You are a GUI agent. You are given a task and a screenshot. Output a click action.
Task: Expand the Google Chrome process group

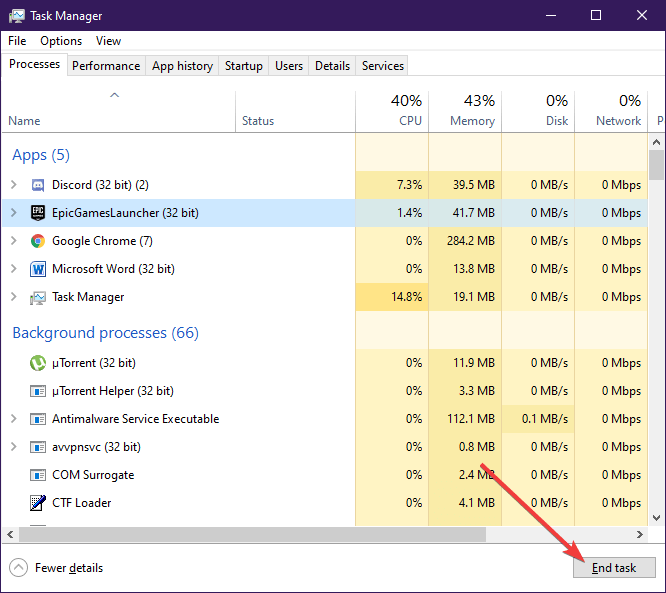13,241
